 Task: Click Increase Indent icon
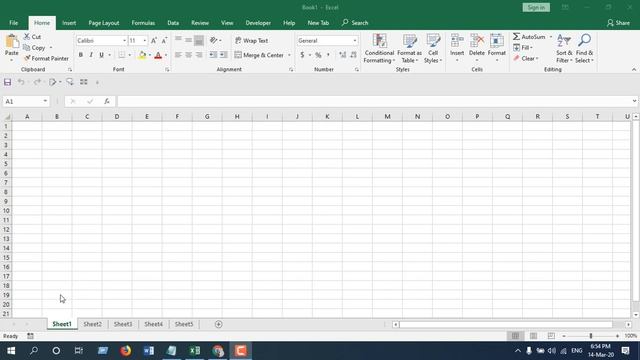(x=223, y=55)
